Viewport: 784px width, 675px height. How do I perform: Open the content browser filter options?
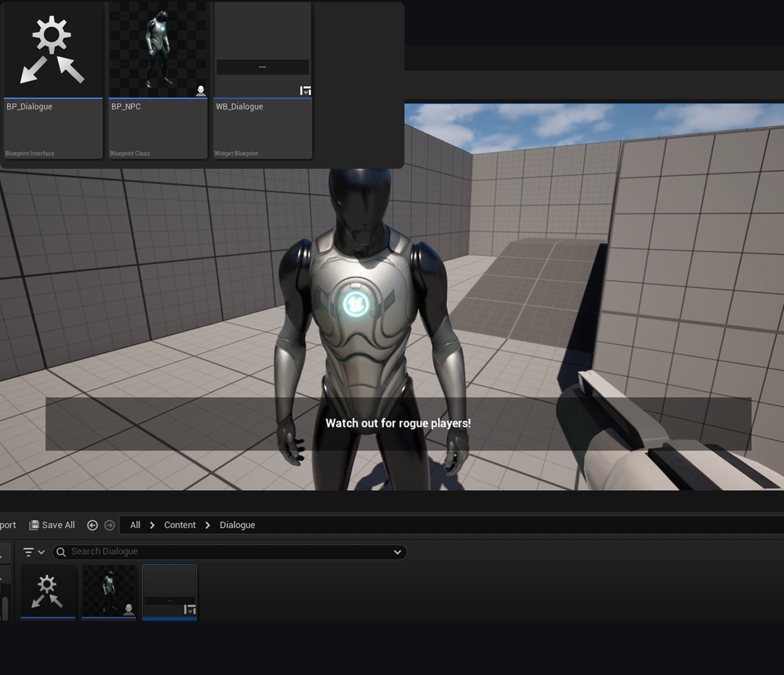[x=28, y=552]
